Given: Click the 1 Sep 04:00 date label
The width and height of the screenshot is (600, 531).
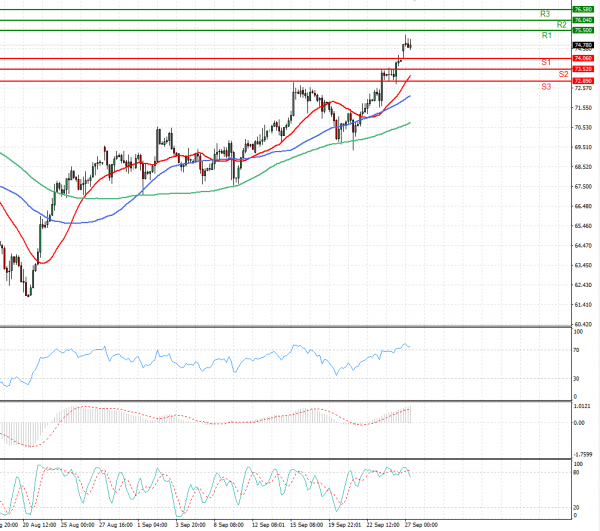Looking at the screenshot, I should coord(152,525).
